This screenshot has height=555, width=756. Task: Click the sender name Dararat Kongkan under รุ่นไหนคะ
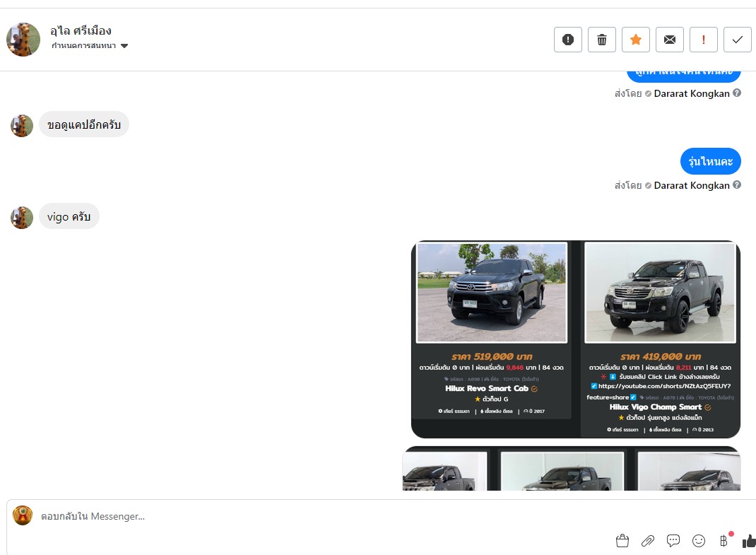click(x=692, y=185)
